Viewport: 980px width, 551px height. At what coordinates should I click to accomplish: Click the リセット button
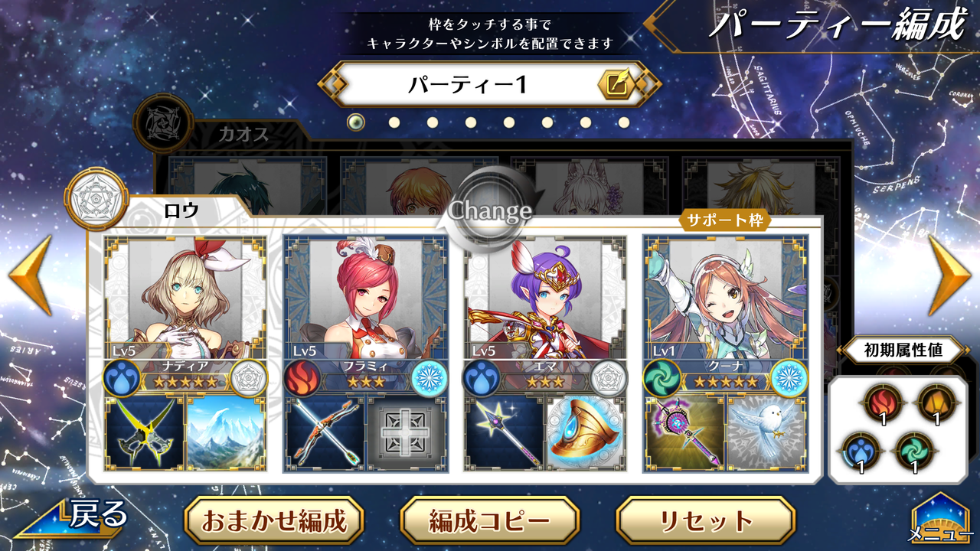click(706, 521)
